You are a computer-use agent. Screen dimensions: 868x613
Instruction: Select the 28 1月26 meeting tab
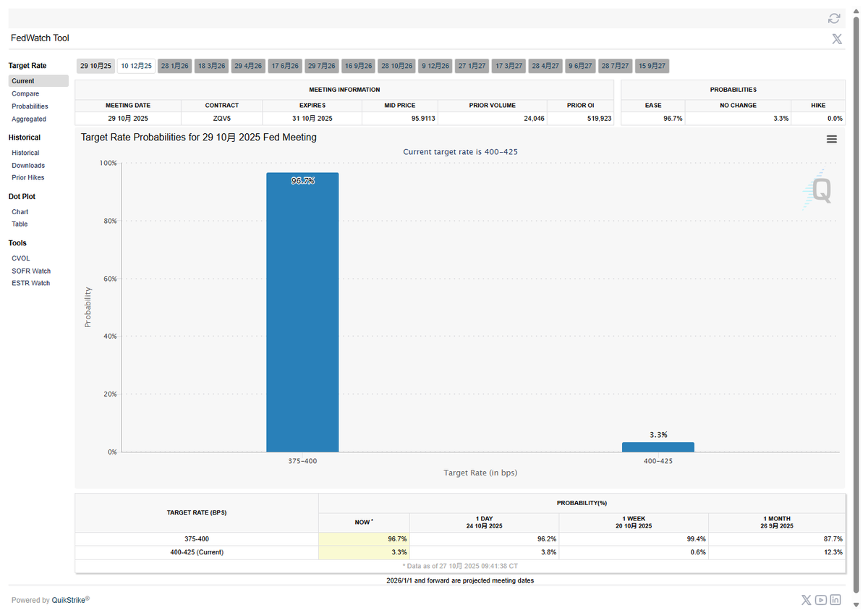tap(175, 66)
